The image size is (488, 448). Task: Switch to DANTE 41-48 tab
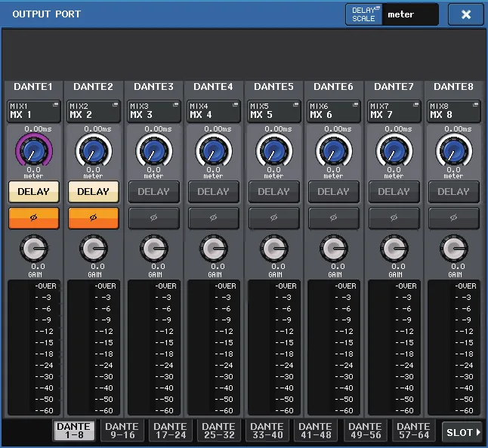[315, 431]
